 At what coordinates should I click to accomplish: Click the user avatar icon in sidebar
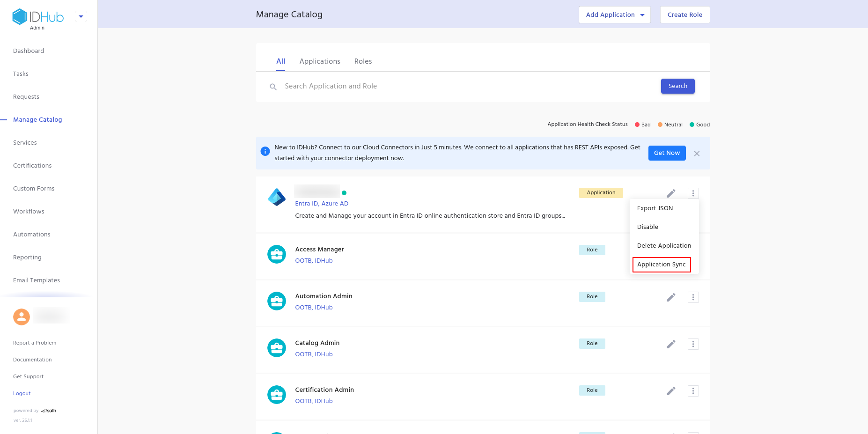coord(22,317)
